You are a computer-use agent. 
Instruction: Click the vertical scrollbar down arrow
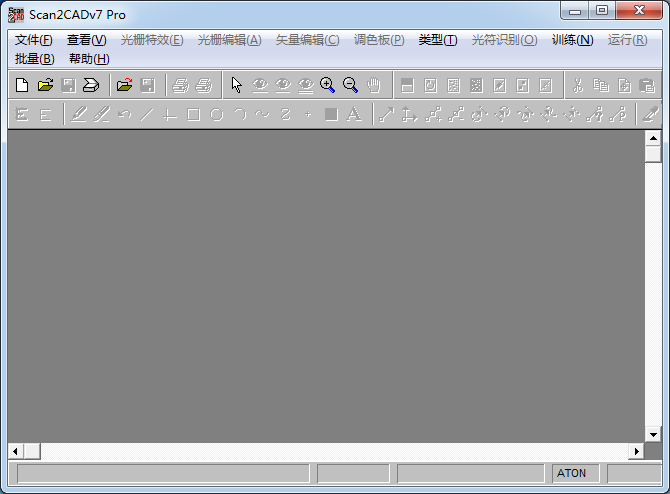653,435
